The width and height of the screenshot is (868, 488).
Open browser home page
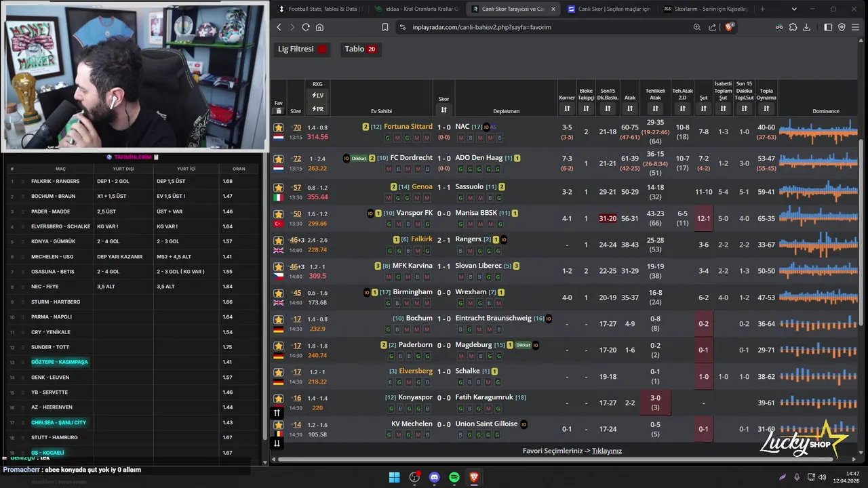pyautogui.click(x=319, y=27)
